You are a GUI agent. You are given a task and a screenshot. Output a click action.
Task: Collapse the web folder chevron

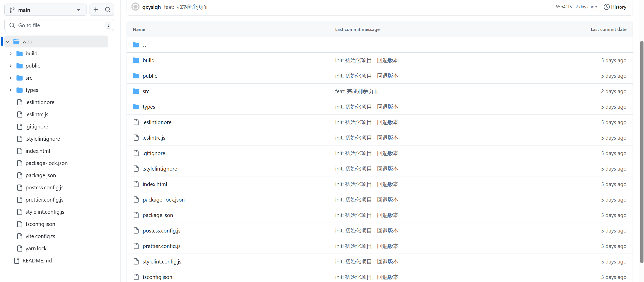pyautogui.click(x=8, y=42)
